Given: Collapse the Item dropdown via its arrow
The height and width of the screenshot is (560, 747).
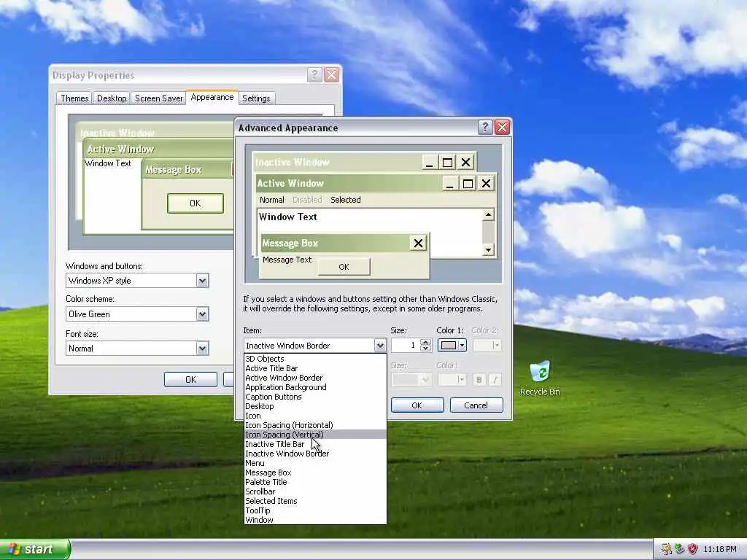Looking at the screenshot, I should coord(379,345).
